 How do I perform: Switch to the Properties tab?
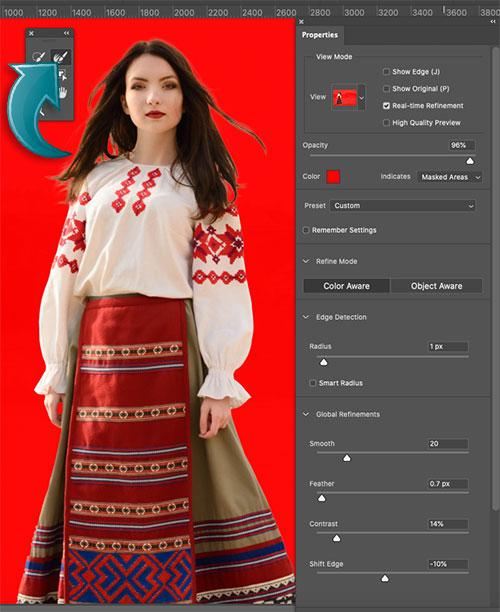pos(320,35)
